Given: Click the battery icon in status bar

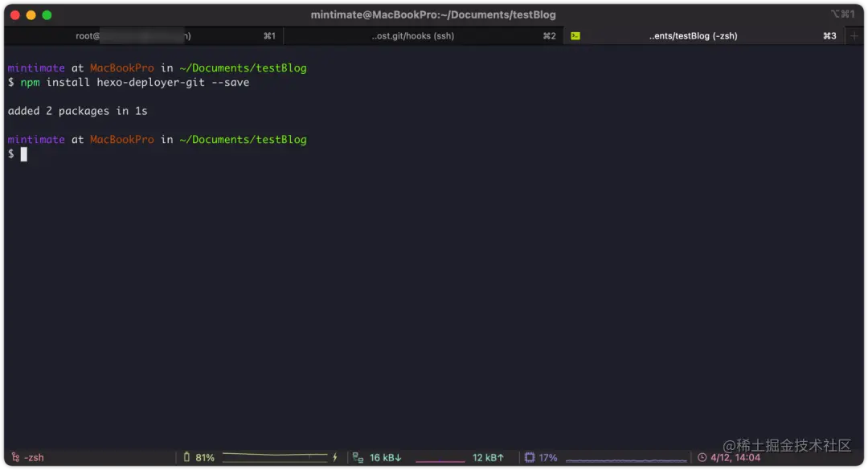Looking at the screenshot, I should 186,457.
